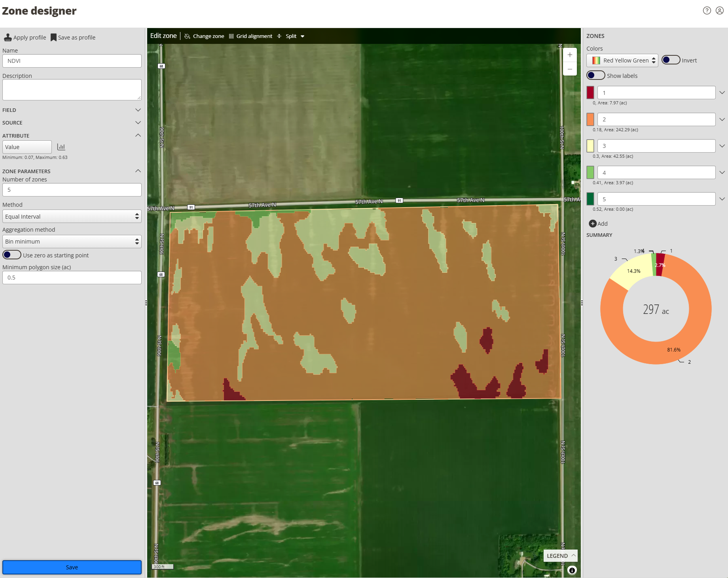Viewport: 728px width, 578px height.
Task: Click the '0.3, Area: 42.55 (ac)' zone text
Action: click(x=613, y=156)
